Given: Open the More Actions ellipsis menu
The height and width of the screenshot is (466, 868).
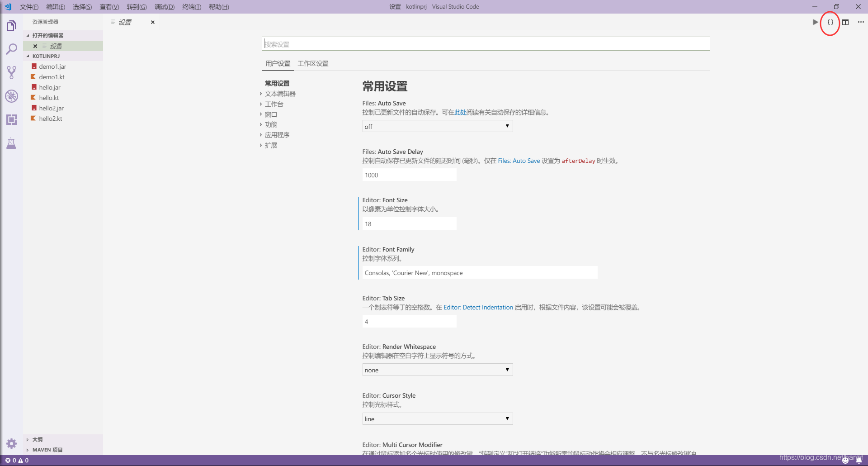Looking at the screenshot, I should [861, 22].
